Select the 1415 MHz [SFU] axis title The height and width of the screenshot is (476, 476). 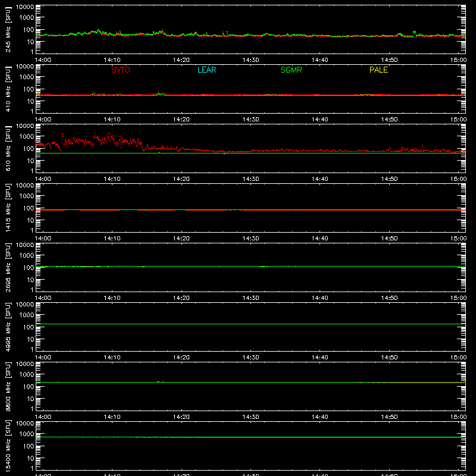point(8,208)
